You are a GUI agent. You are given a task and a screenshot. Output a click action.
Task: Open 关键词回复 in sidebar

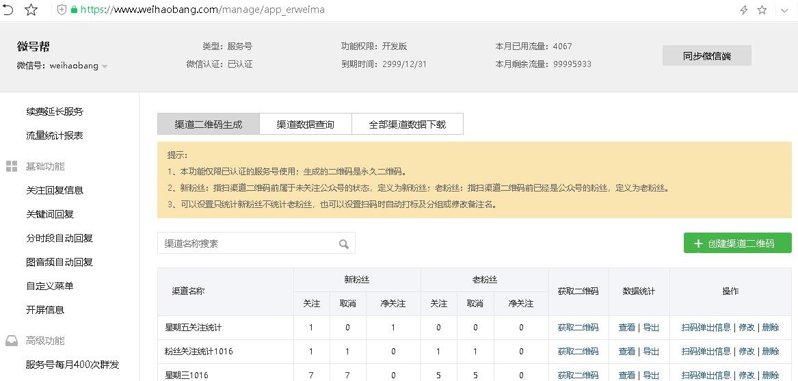pos(50,214)
